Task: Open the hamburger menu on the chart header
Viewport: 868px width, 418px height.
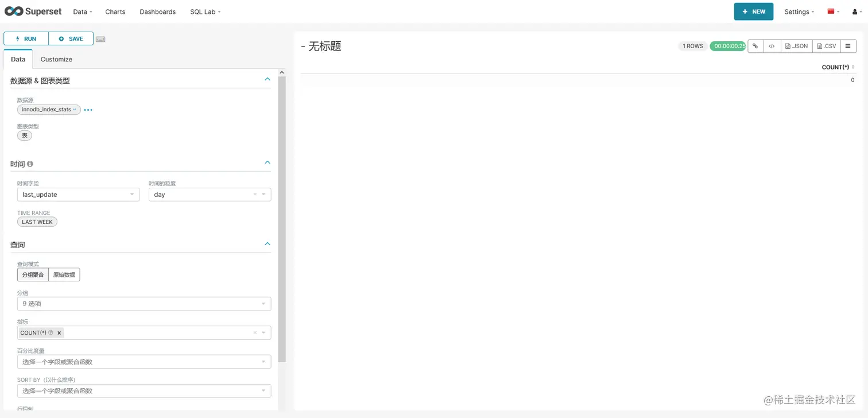Action: click(x=848, y=46)
